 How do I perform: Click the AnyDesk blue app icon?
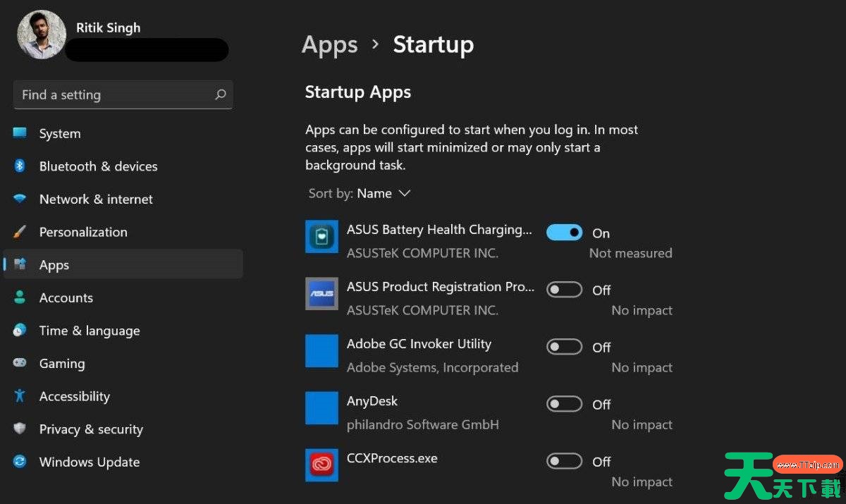(321, 407)
